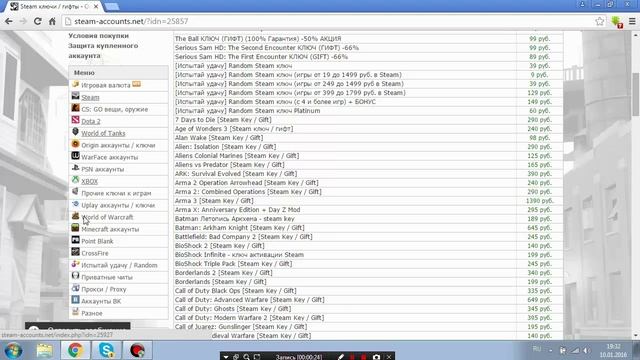Click the PSN аккаунты icon

[x=75, y=168]
